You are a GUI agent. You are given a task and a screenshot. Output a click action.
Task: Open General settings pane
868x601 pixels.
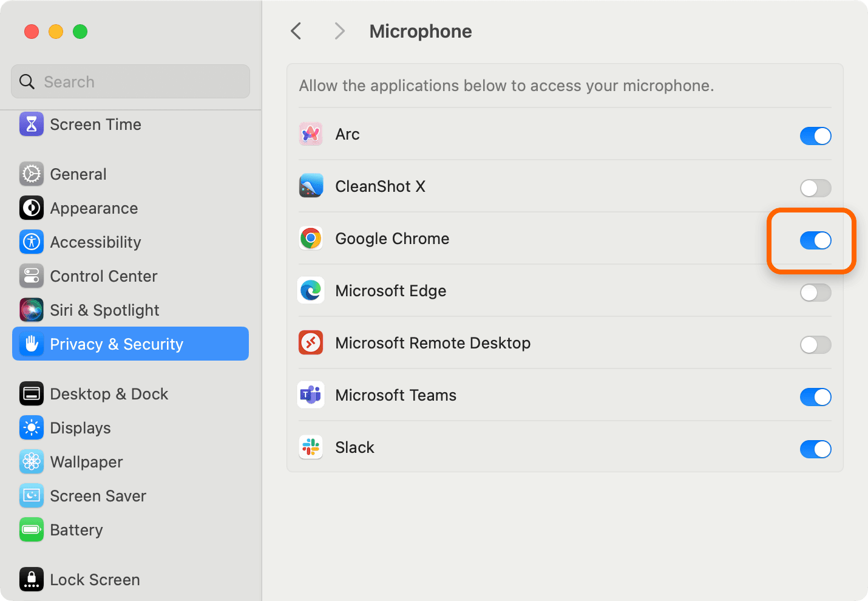pyautogui.click(x=131, y=174)
